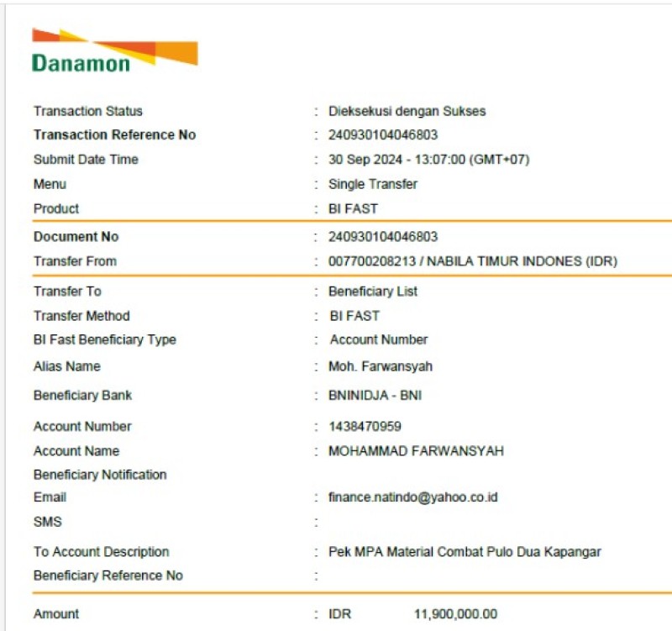
Task: Select the "Single Transfer" value
Action: coord(373,184)
